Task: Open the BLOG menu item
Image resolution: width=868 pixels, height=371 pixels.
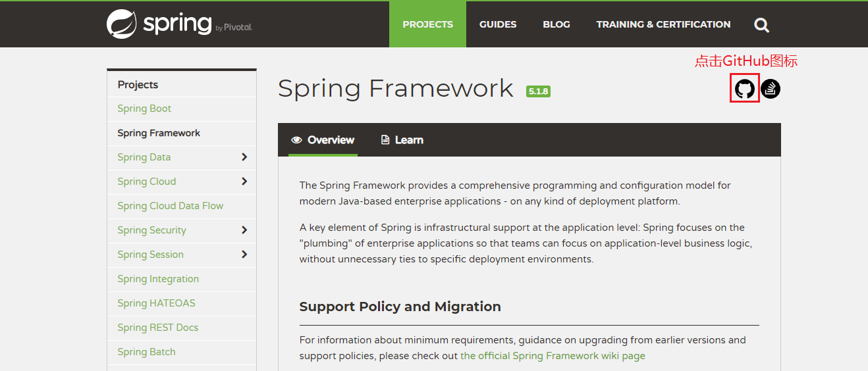Action: tap(556, 24)
